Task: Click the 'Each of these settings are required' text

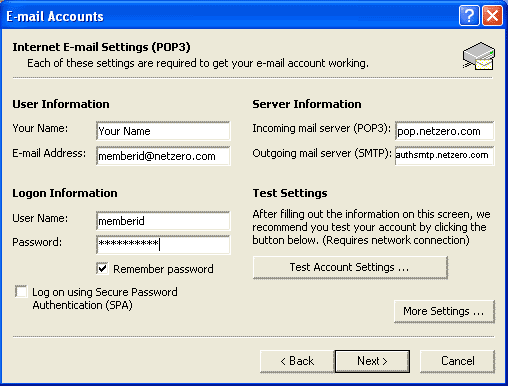Action: (198, 63)
